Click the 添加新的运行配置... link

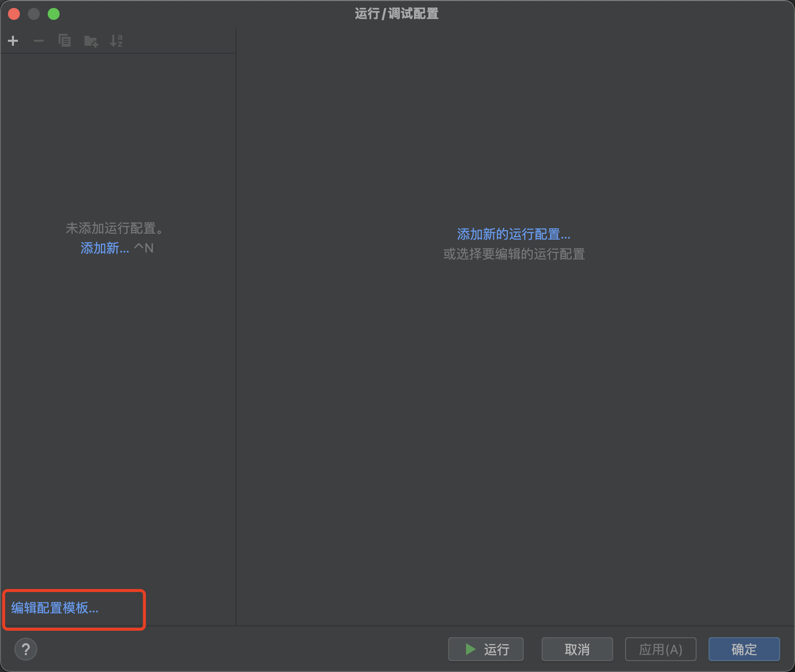(x=514, y=234)
